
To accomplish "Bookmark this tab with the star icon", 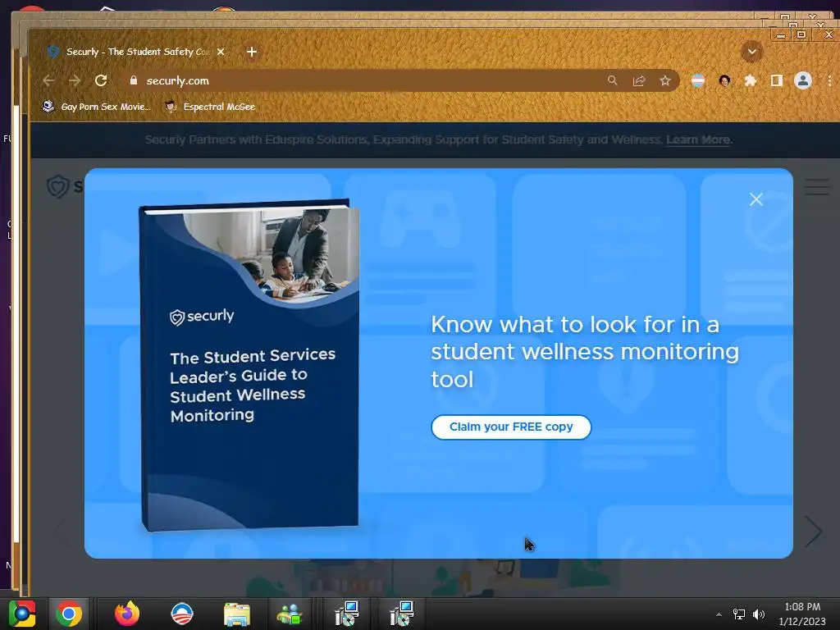I will [664, 81].
